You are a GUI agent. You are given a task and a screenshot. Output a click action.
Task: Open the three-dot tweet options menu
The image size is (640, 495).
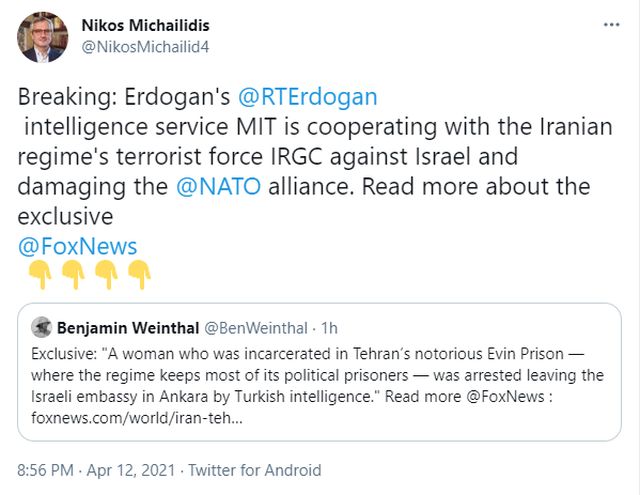click(609, 23)
